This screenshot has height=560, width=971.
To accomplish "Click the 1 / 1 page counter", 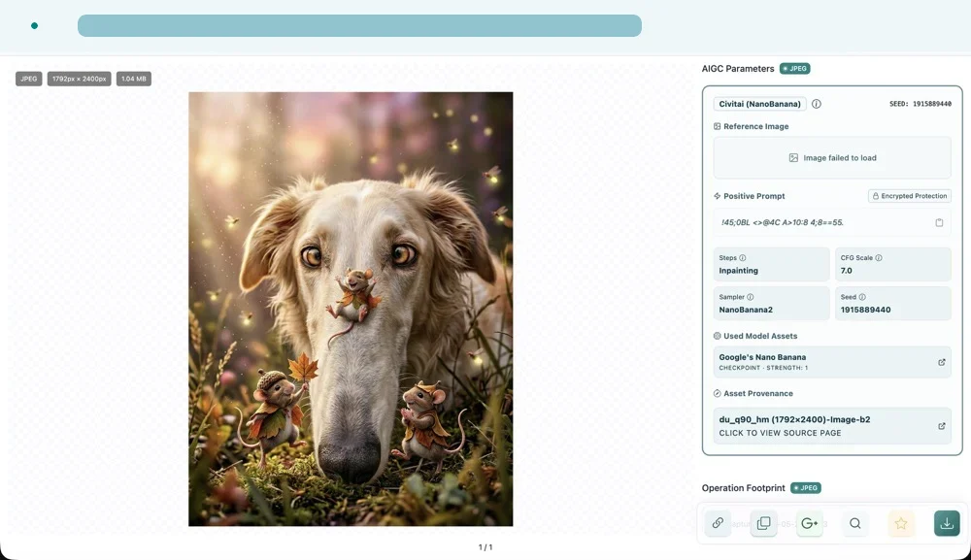I will (x=485, y=547).
